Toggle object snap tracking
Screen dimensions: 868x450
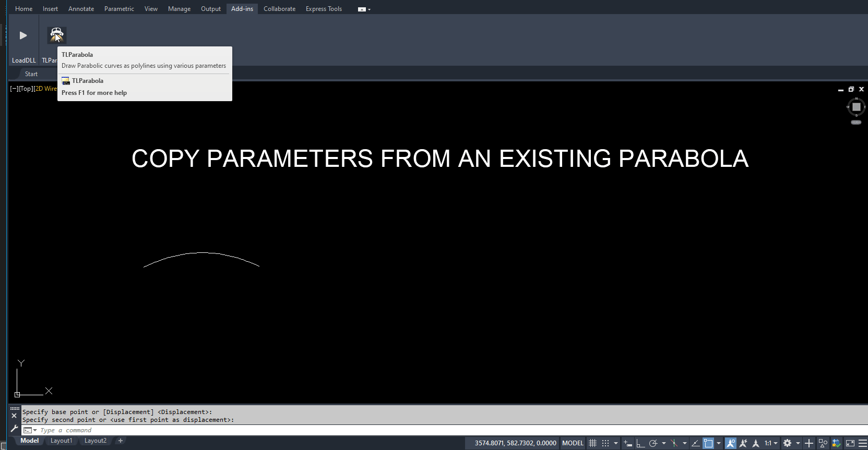point(695,443)
